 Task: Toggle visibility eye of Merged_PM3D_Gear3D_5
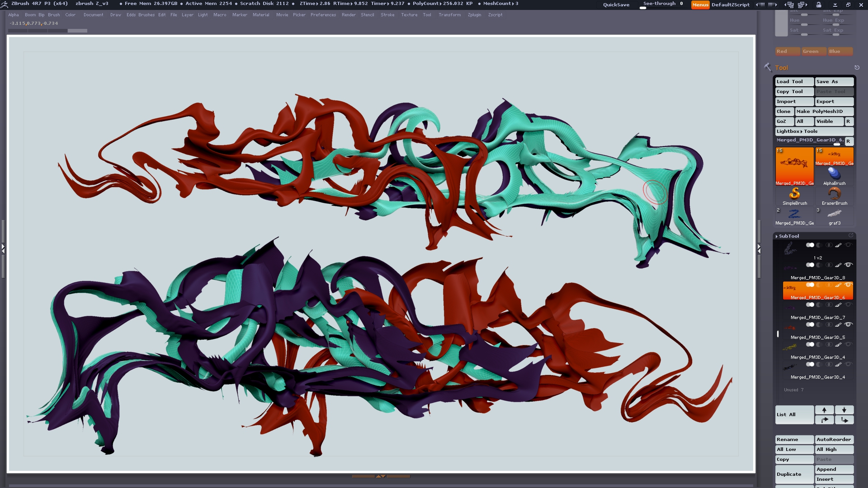tap(848, 324)
